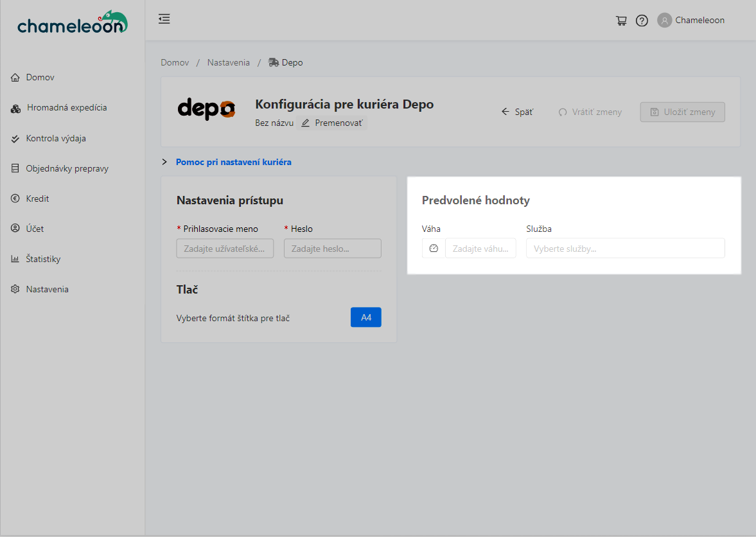Open the Objednávky prepravy list icon
The height and width of the screenshot is (537, 756).
15,168
